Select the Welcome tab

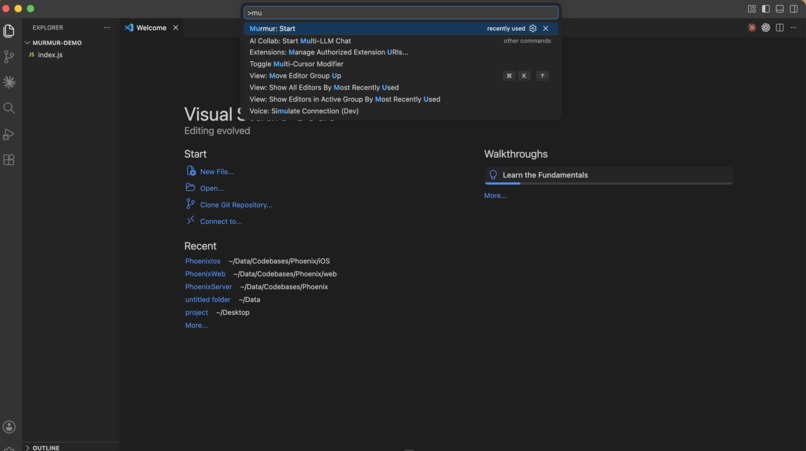point(151,28)
